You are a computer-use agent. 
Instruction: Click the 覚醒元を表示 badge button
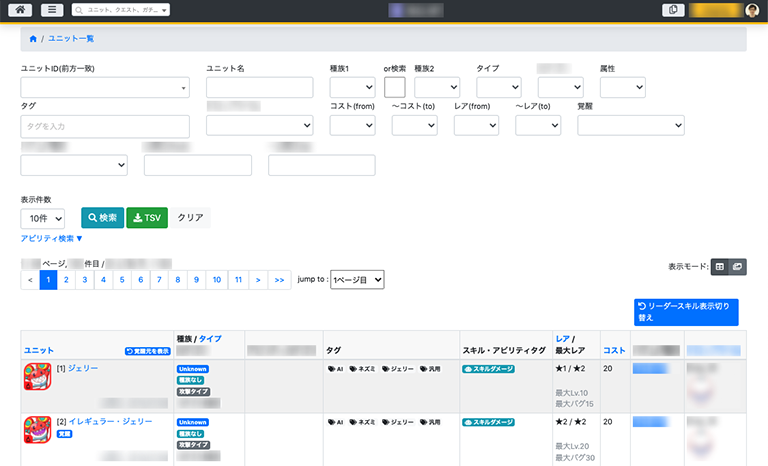[147, 351]
